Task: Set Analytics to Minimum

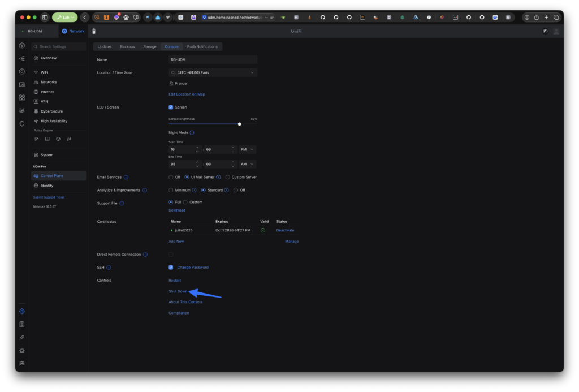Action: point(171,190)
